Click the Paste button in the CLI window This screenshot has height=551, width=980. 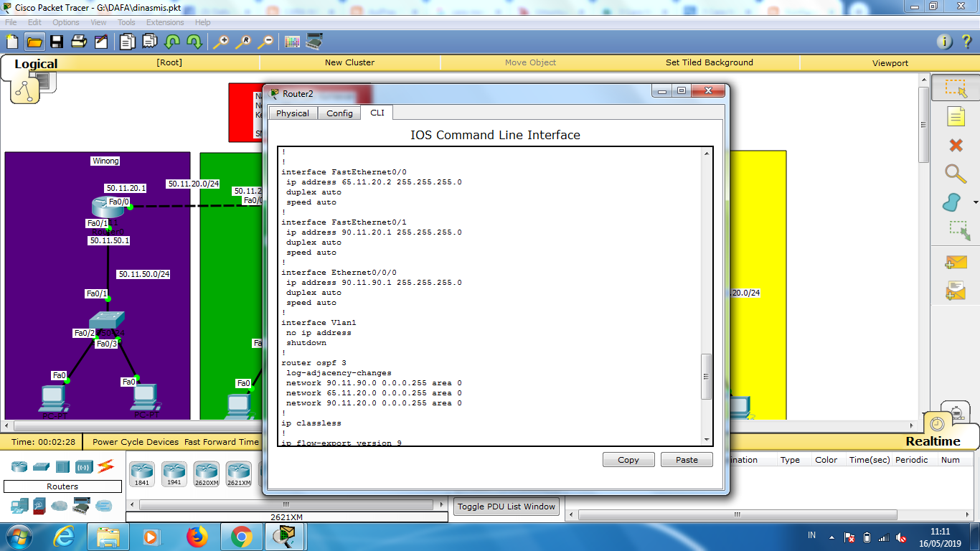point(687,459)
